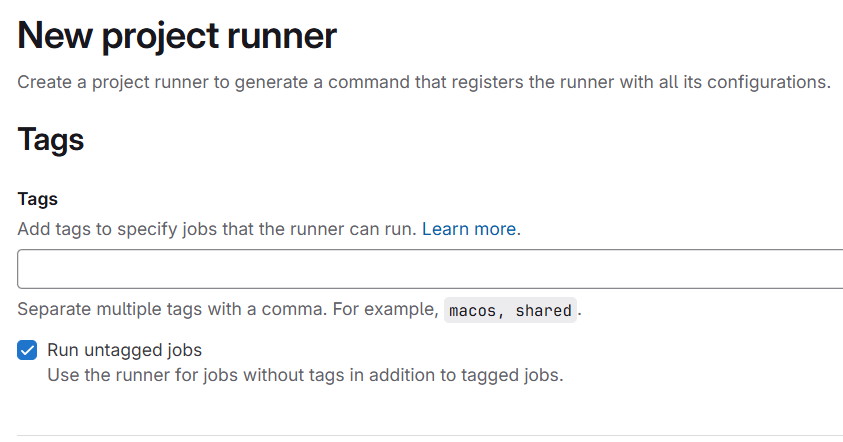Click the Run untagged jobs label text
The image size is (843, 442).
click(124, 350)
